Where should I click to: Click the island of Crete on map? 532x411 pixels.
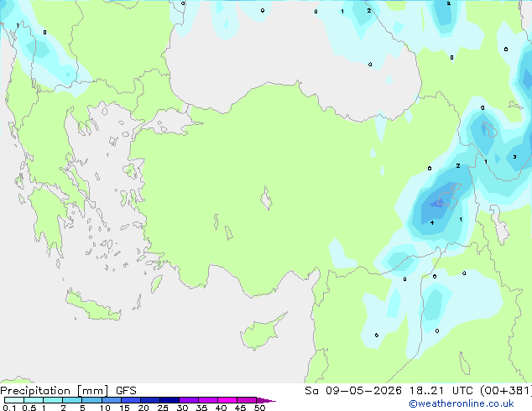point(92,306)
